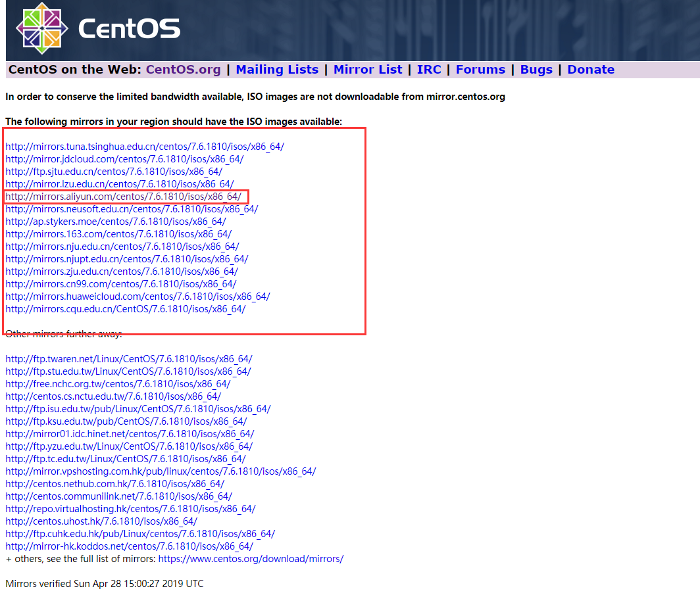The width and height of the screenshot is (700, 593).
Task: Open ftp.sjtu.edu.cn mirror link
Action: click(114, 172)
